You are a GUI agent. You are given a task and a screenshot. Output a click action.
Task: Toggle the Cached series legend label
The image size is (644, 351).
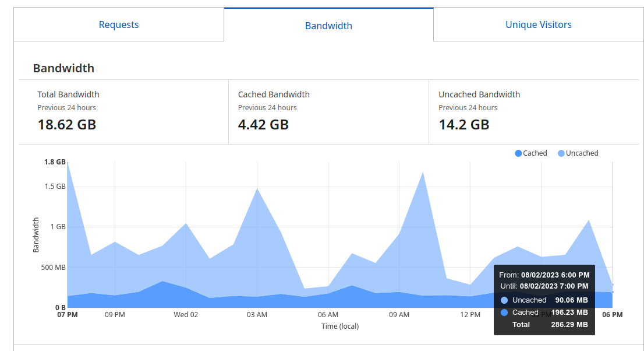click(x=535, y=153)
